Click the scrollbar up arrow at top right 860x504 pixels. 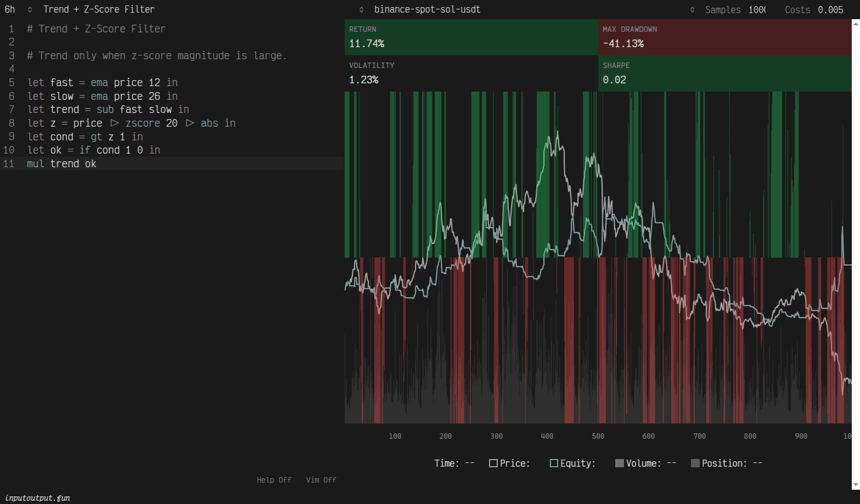pos(856,24)
